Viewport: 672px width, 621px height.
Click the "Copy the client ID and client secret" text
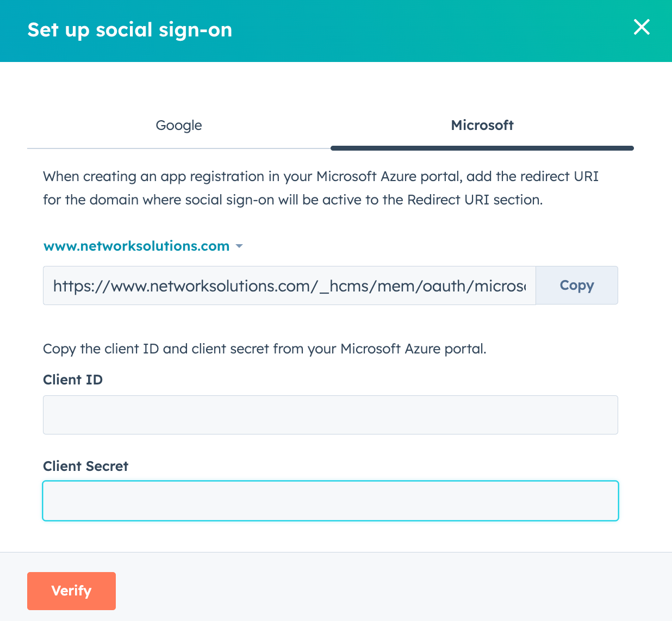(x=264, y=349)
